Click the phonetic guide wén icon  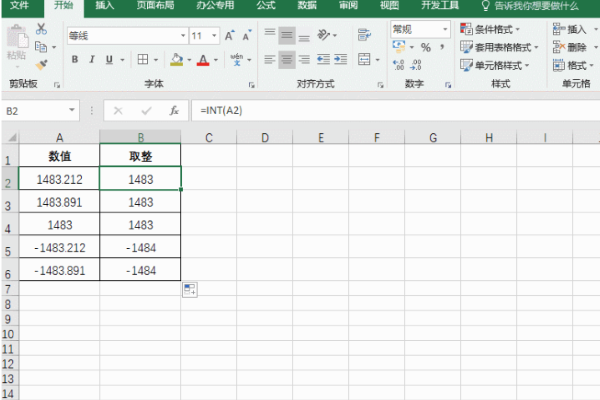(236, 59)
